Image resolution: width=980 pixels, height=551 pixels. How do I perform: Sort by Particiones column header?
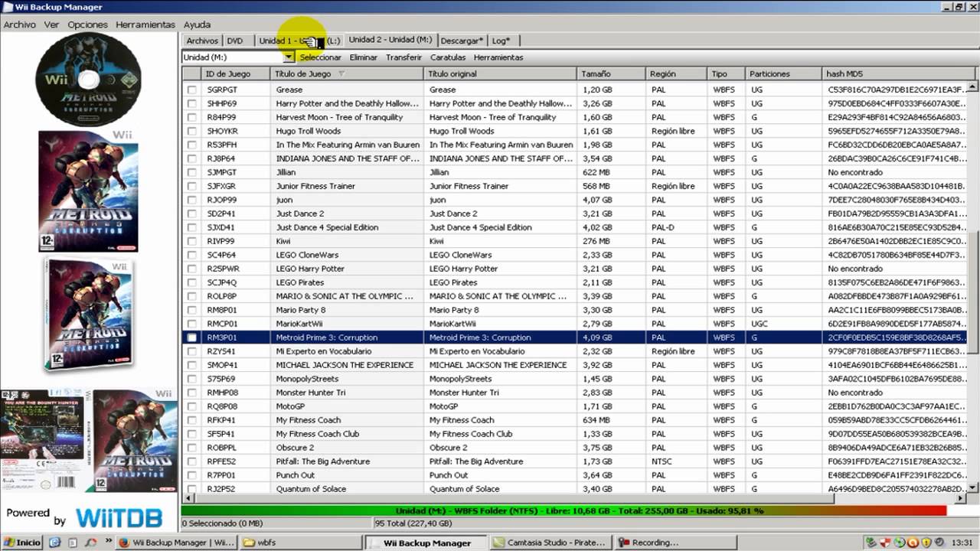point(783,74)
